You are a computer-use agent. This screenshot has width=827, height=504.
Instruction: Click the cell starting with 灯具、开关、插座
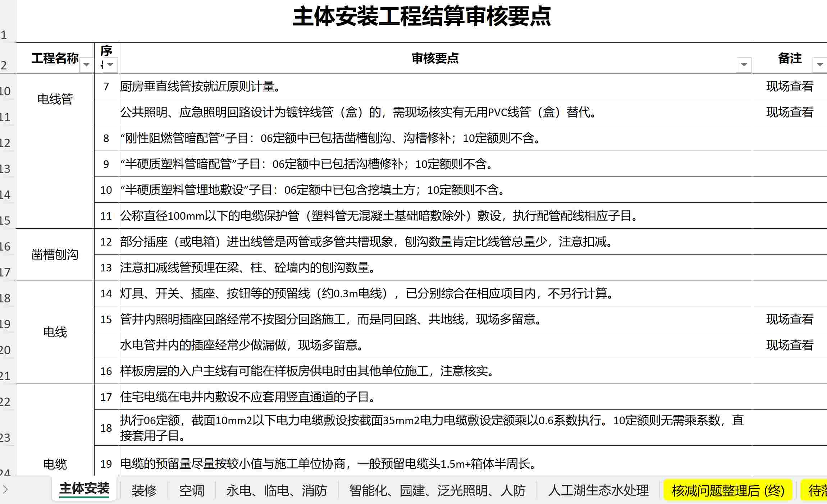point(435,293)
